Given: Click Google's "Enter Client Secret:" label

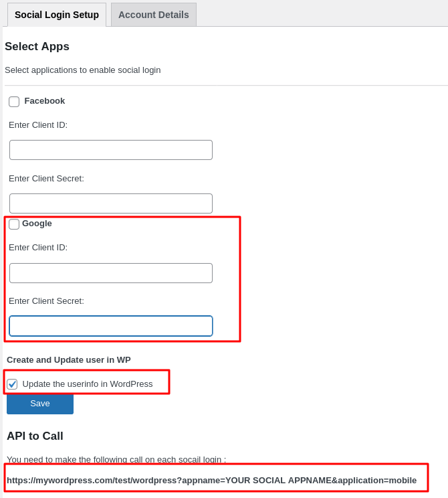Looking at the screenshot, I should pyautogui.click(x=46, y=301).
